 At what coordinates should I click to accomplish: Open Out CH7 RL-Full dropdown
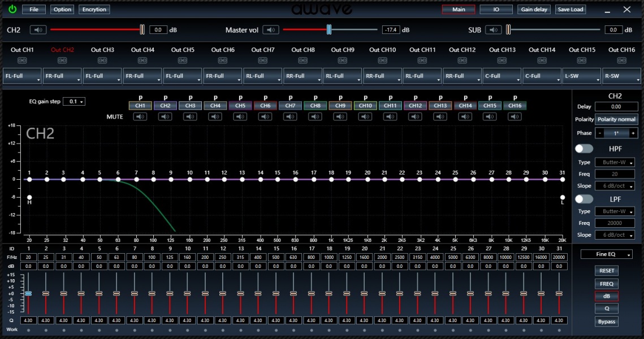click(x=262, y=76)
